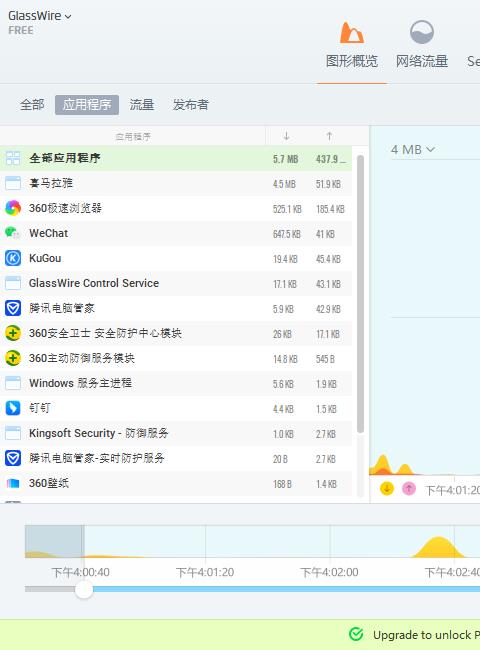Select the 钉钉 row label
The height and width of the screenshot is (650, 480).
coord(39,408)
